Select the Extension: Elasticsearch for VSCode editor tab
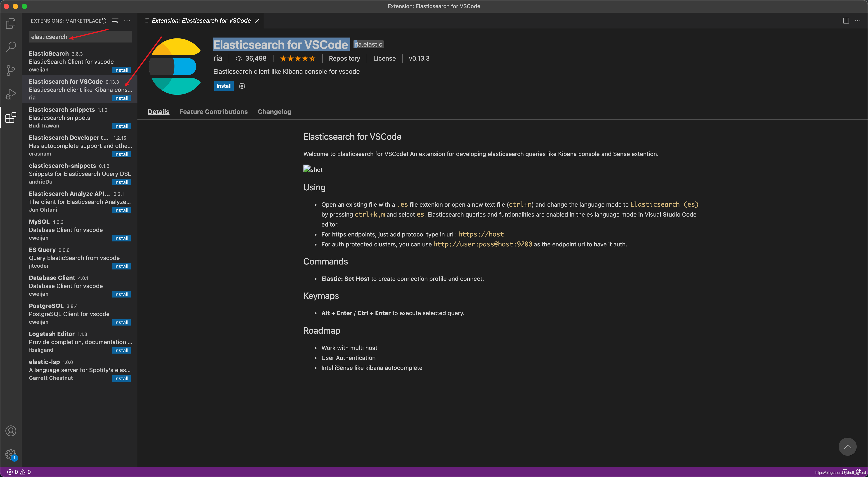This screenshot has height=477, width=868. point(201,21)
